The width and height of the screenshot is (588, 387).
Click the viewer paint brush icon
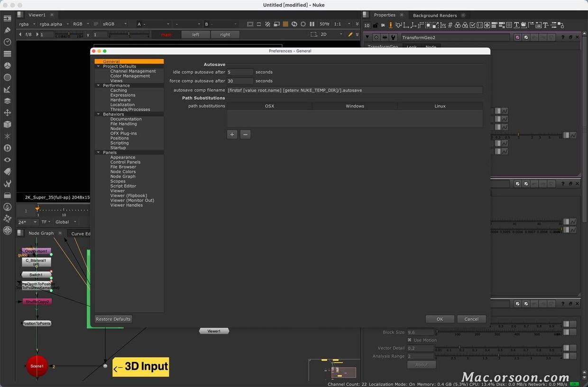350,34
